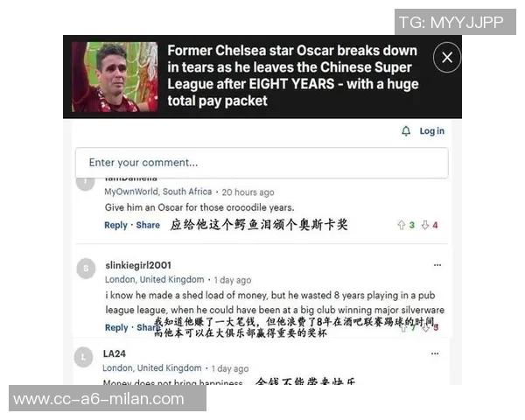This screenshot has height=420, width=525.
Task: Share slinkiegirl2001's comment
Action: pos(147,327)
